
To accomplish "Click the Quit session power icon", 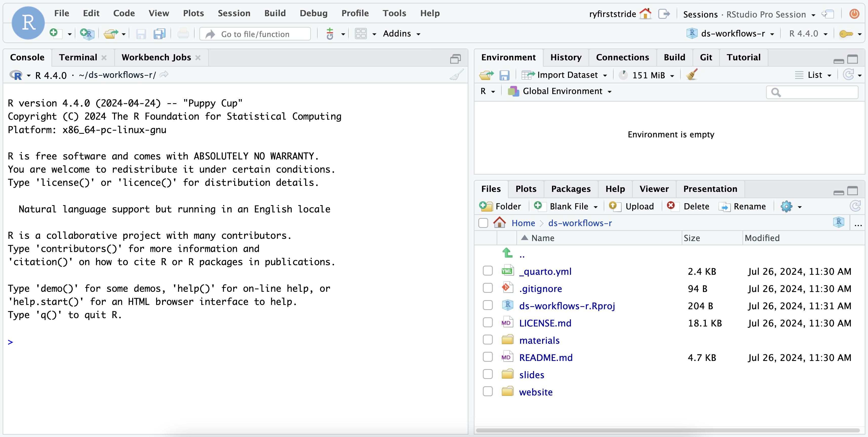I will point(854,14).
